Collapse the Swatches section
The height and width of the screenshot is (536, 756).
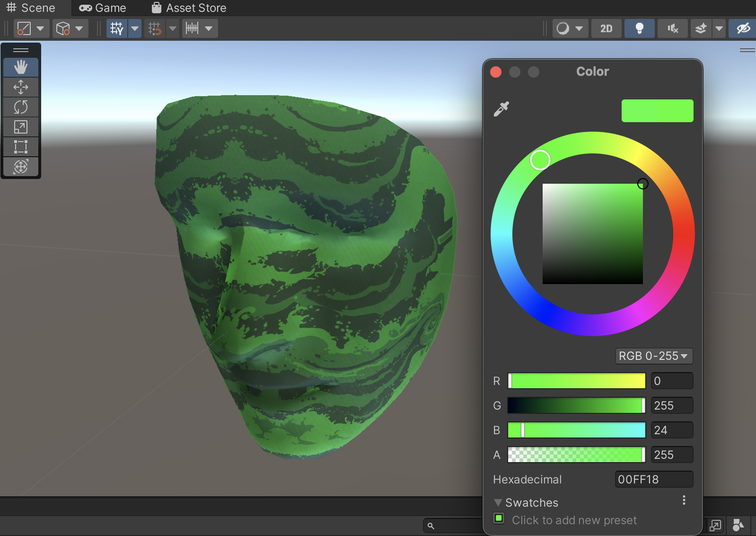click(x=498, y=502)
